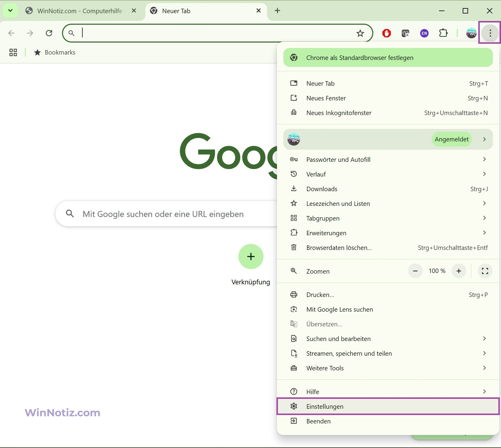Expand Suchen und bearbeiten submenu
This screenshot has width=501, height=448.
(388, 339)
